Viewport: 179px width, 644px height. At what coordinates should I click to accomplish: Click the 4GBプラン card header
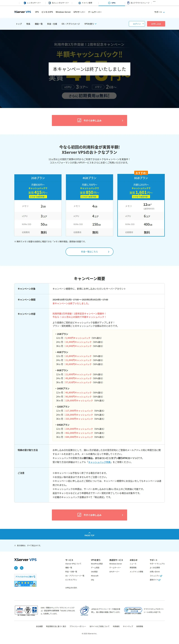point(89,178)
